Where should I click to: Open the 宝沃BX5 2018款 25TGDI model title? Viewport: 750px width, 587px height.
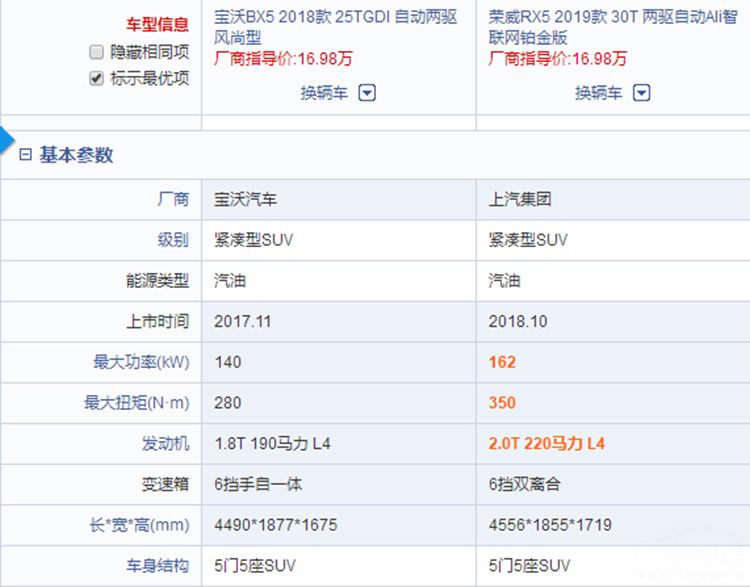pyautogui.click(x=335, y=27)
